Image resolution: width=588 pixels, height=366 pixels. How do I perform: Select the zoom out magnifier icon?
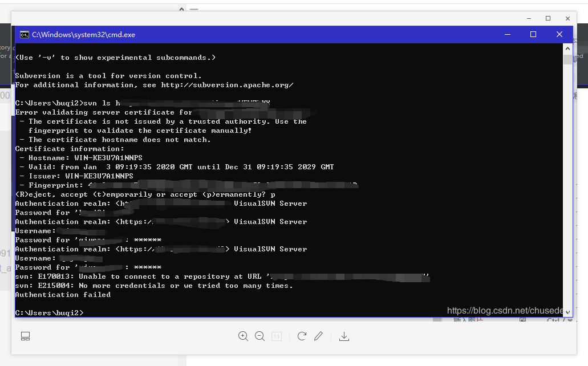click(260, 336)
